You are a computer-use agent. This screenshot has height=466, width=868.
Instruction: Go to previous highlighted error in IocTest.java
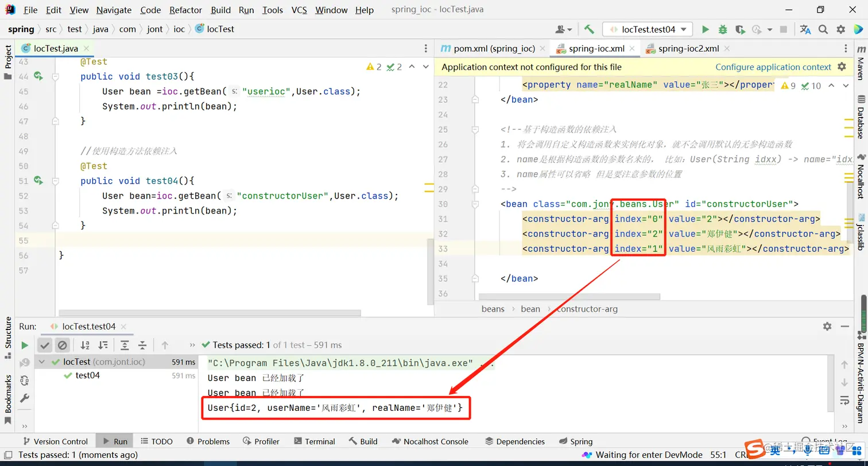tap(412, 67)
